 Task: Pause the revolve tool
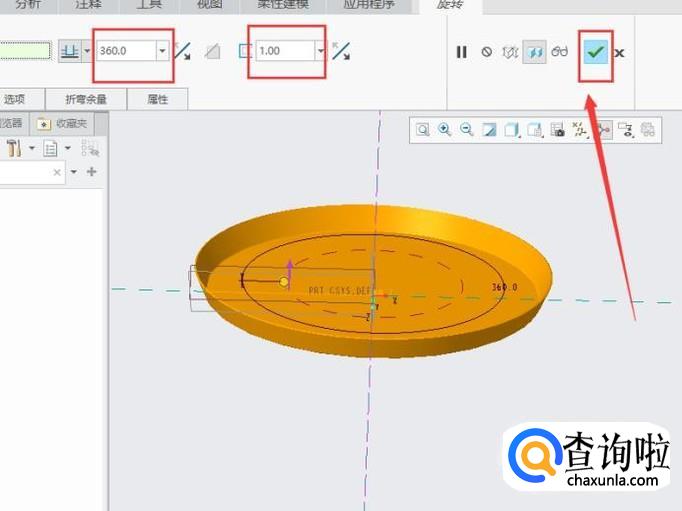click(x=462, y=52)
